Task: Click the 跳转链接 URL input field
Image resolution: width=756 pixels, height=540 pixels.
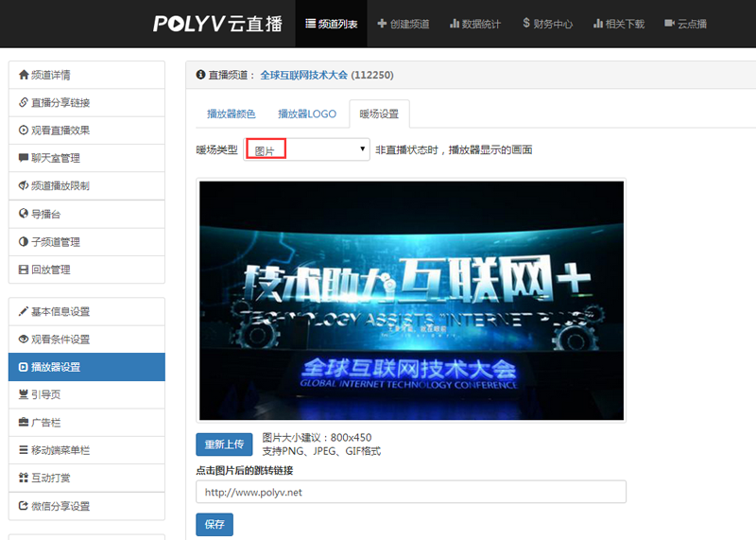Action: (x=411, y=492)
